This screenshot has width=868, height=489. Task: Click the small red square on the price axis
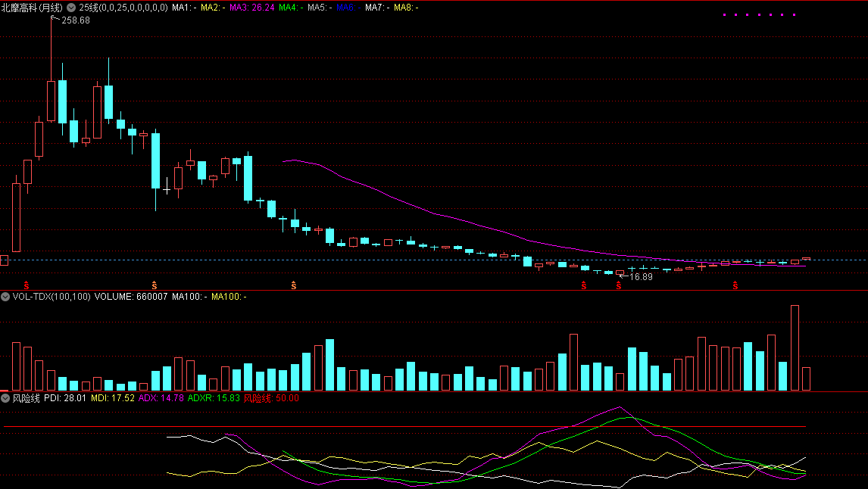point(5,260)
